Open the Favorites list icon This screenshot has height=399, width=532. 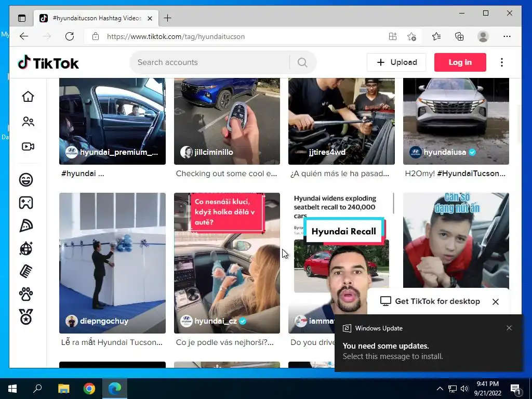pyautogui.click(x=436, y=36)
